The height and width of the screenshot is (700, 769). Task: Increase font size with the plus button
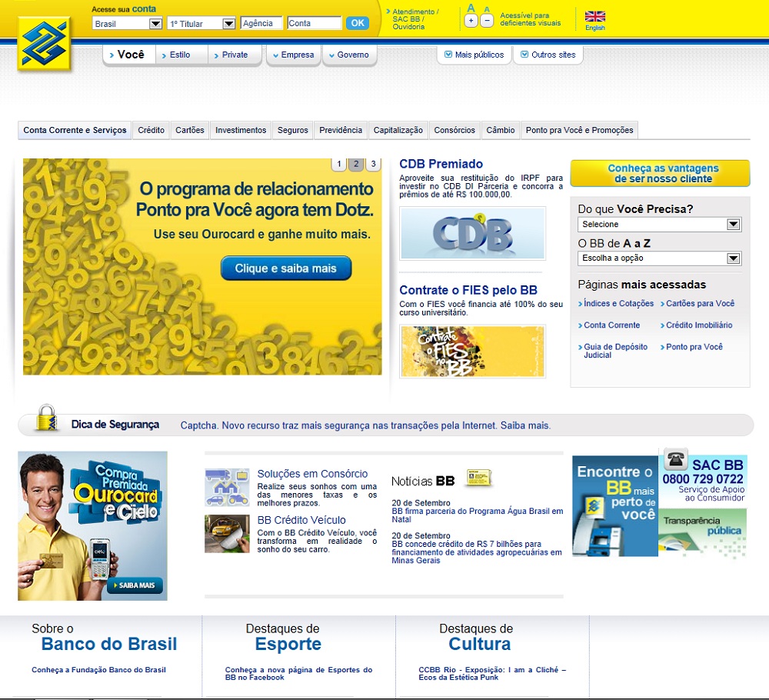coord(471,21)
